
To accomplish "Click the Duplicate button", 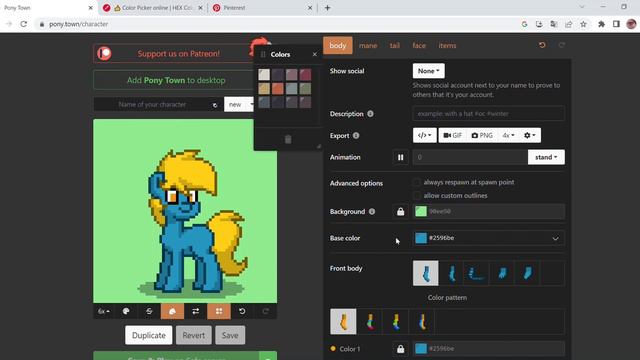I will tap(149, 335).
